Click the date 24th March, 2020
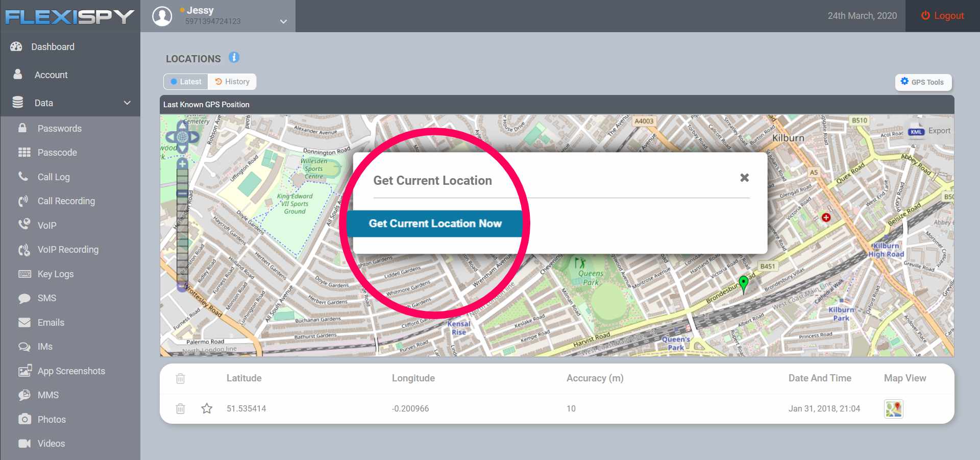Screen dimensions: 980x460 point(862,16)
